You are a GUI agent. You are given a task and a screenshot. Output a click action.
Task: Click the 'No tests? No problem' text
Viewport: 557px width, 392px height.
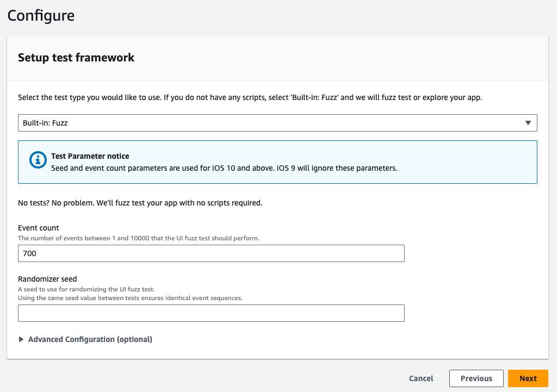click(x=140, y=203)
